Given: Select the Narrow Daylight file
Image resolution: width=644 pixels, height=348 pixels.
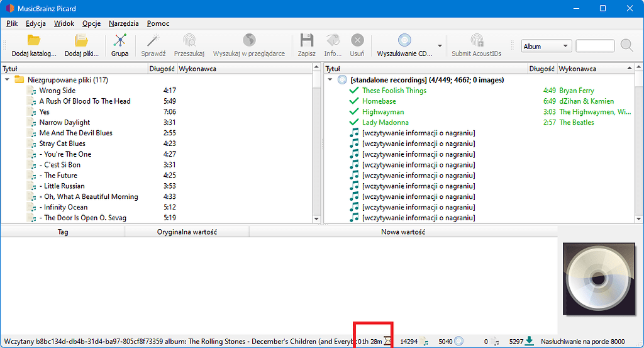Looking at the screenshot, I should (x=65, y=123).
